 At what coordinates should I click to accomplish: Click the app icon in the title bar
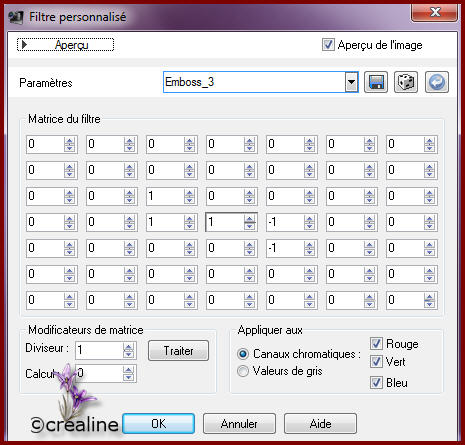click(x=16, y=17)
